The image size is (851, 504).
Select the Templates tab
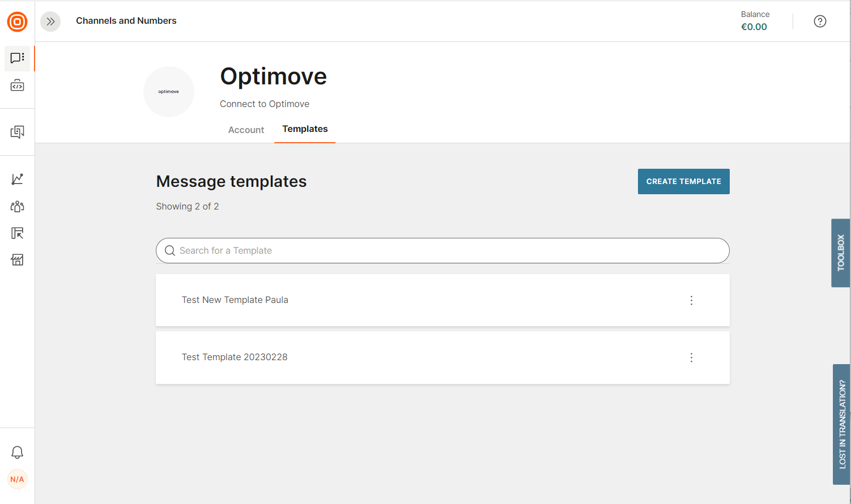point(305,129)
